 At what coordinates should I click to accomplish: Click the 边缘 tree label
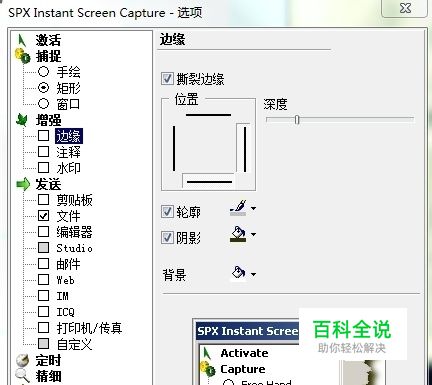(x=69, y=136)
